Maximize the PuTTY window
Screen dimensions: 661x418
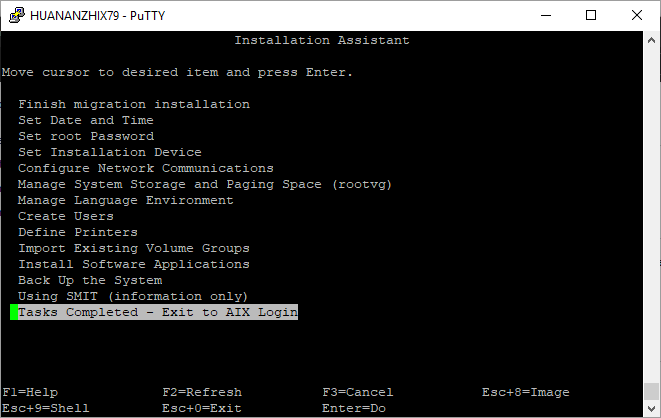point(591,15)
